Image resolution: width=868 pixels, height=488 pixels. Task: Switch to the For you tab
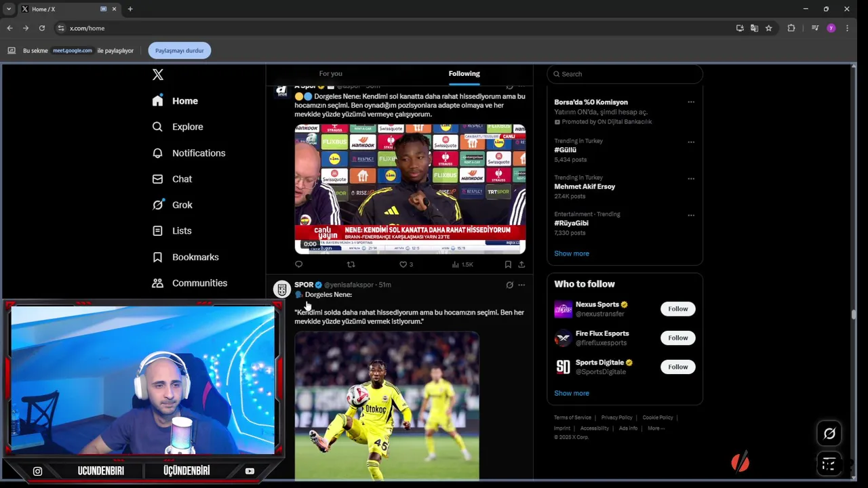pos(330,73)
